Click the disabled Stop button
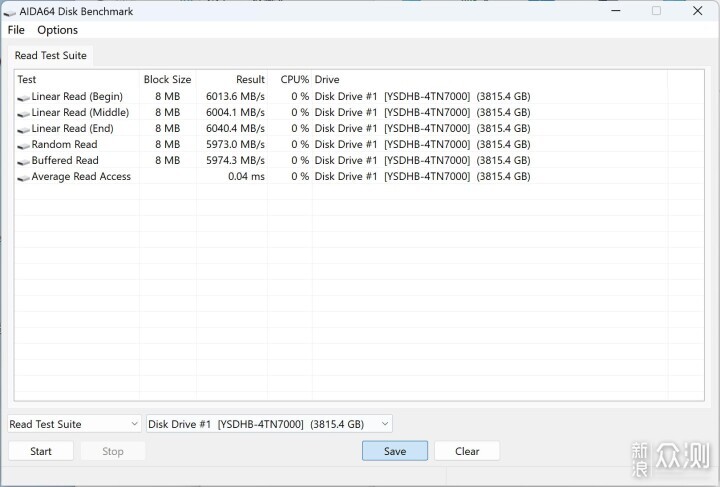Screen dimensions: 720x487 click(113, 451)
